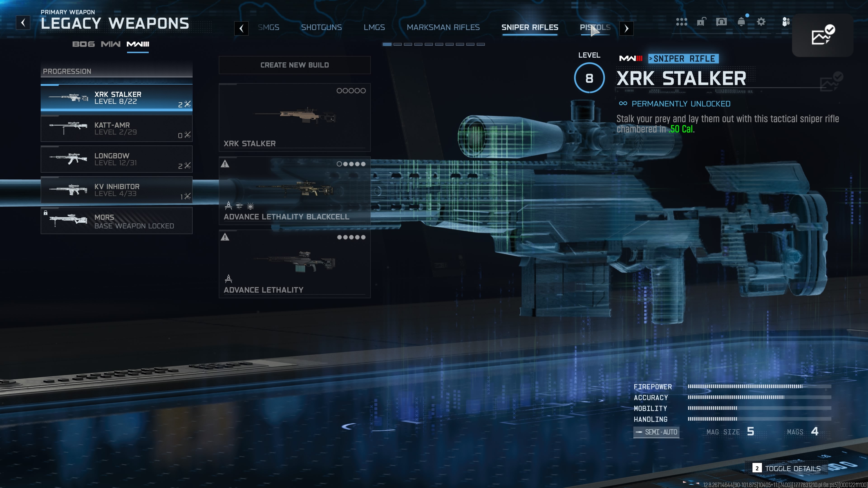Select the locked MORS weapon

coord(117,221)
